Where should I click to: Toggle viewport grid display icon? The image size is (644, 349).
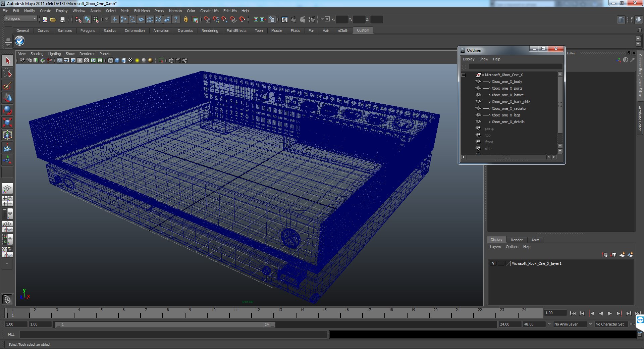tap(60, 60)
